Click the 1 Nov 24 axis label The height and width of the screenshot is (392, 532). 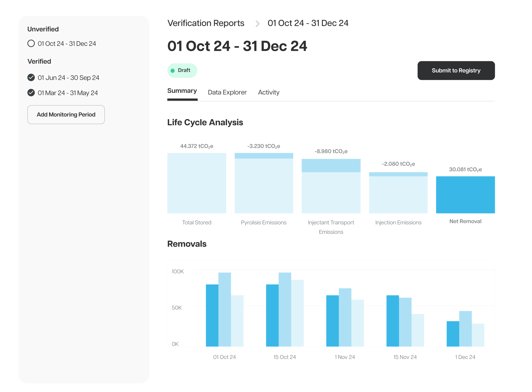pos(345,357)
